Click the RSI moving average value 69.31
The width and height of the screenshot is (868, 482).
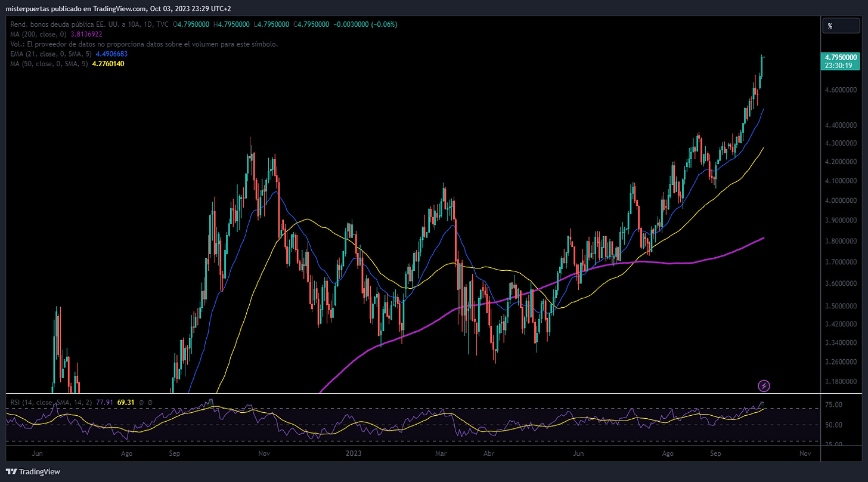click(x=126, y=403)
